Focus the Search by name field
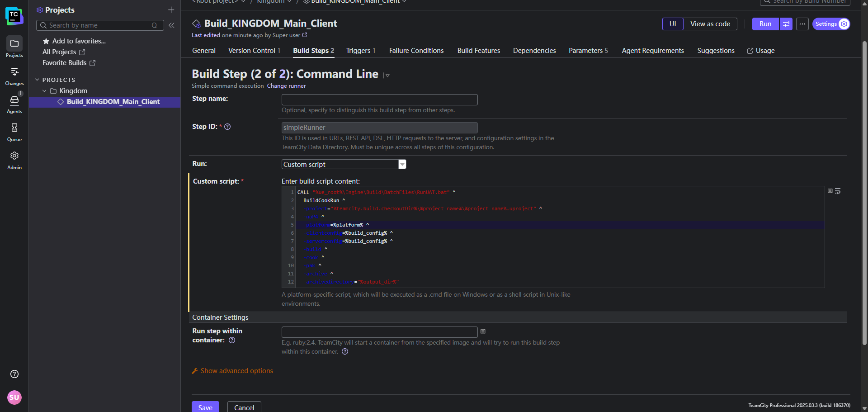 [x=99, y=25]
